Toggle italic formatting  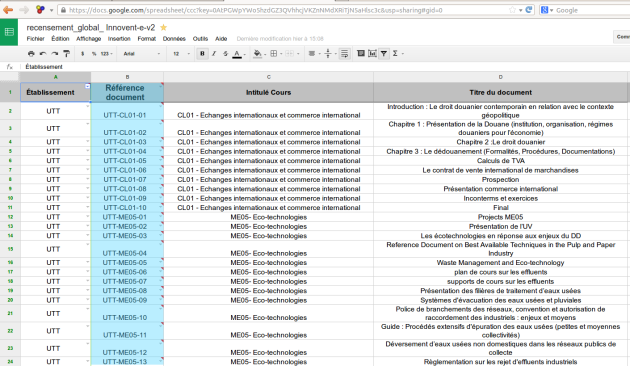tap(214, 53)
